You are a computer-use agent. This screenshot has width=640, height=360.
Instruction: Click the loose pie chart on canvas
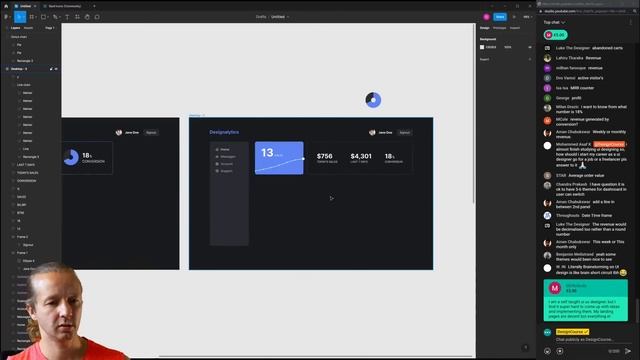tap(373, 100)
